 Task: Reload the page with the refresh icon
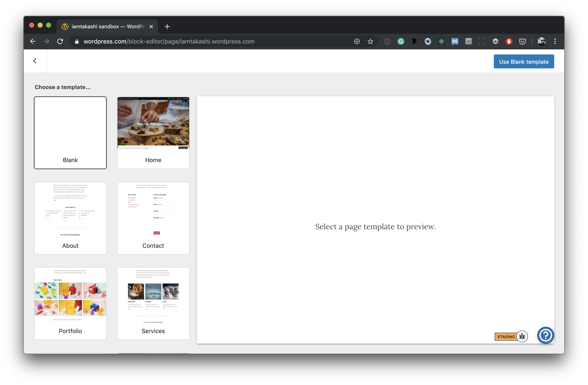click(x=60, y=42)
